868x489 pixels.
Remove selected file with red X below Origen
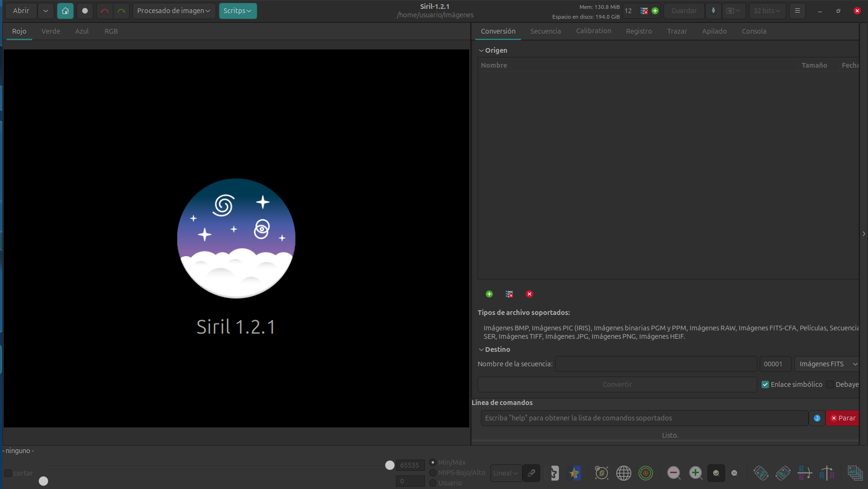click(529, 294)
